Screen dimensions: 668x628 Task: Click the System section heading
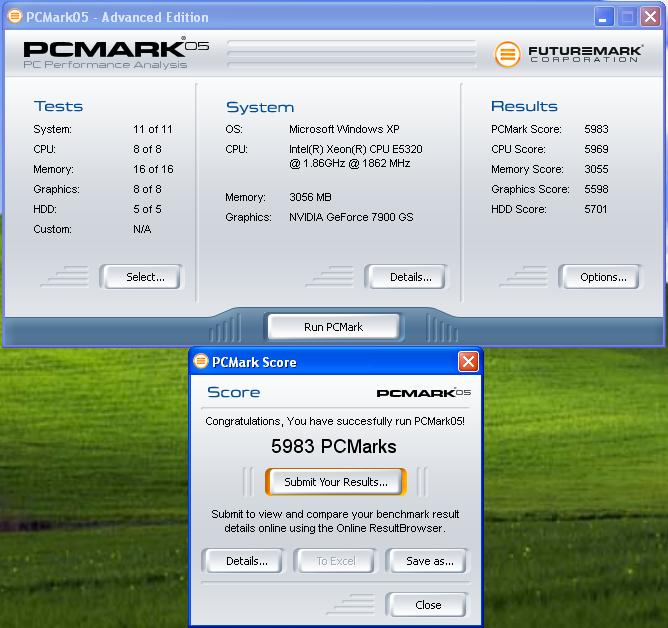click(260, 107)
